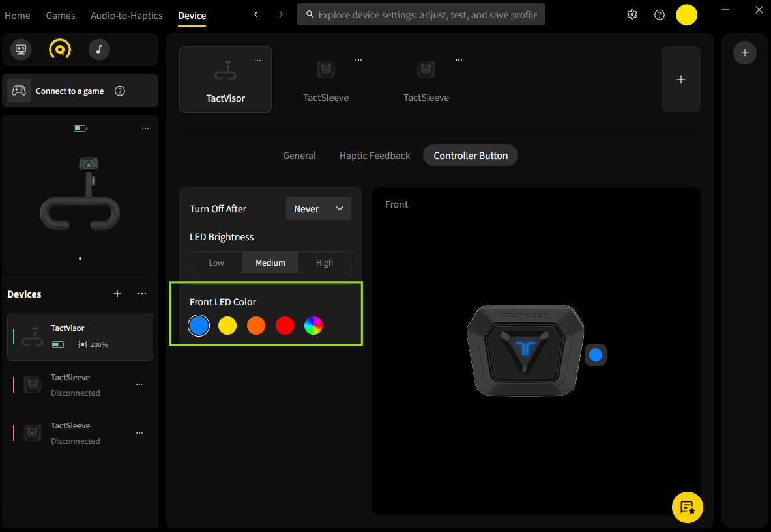Screen dimensions: 771x532
Task: Click the plus button in the right panel
Action: coord(744,53)
